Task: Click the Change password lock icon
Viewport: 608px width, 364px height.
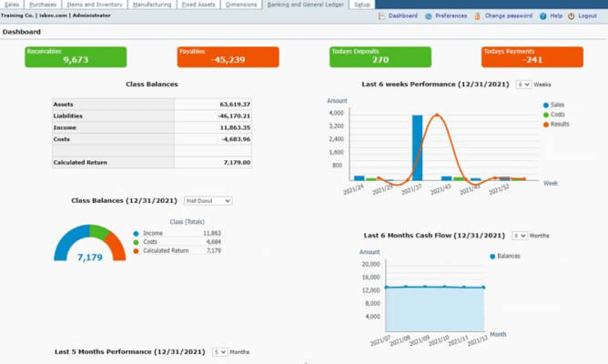Action: pos(477,15)
